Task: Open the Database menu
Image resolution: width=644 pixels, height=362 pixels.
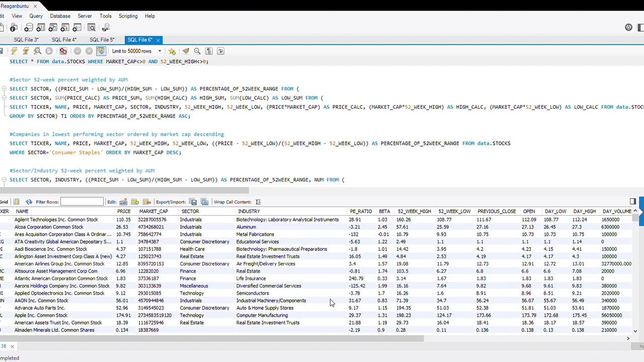Action: point(60,16)
